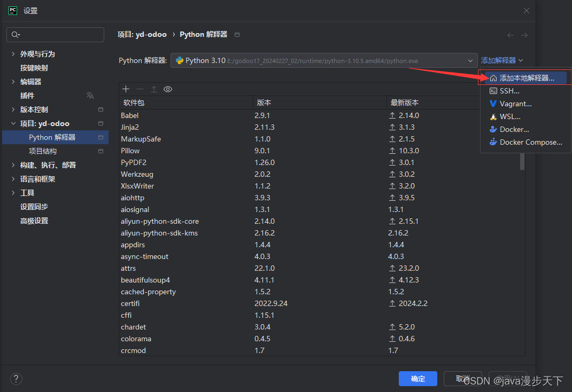The image size is (572, 392).
Task: Close the settings dialog
Action: point(527,11)
